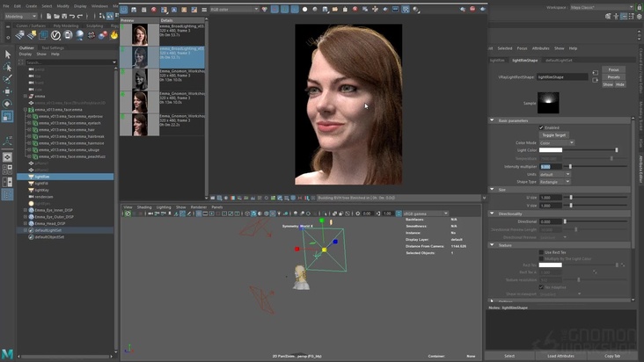The width and height of the screenshot is (644, 362).
Task: Select the lightRim node in Outliner
Action: (x=41, y=177)
